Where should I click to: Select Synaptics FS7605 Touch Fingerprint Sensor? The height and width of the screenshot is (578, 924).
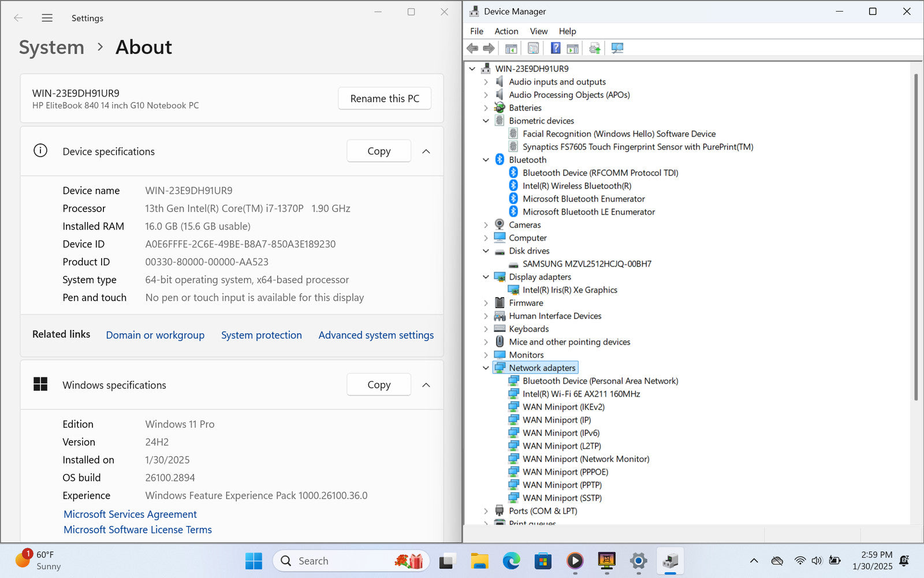[x=638, y=147]
